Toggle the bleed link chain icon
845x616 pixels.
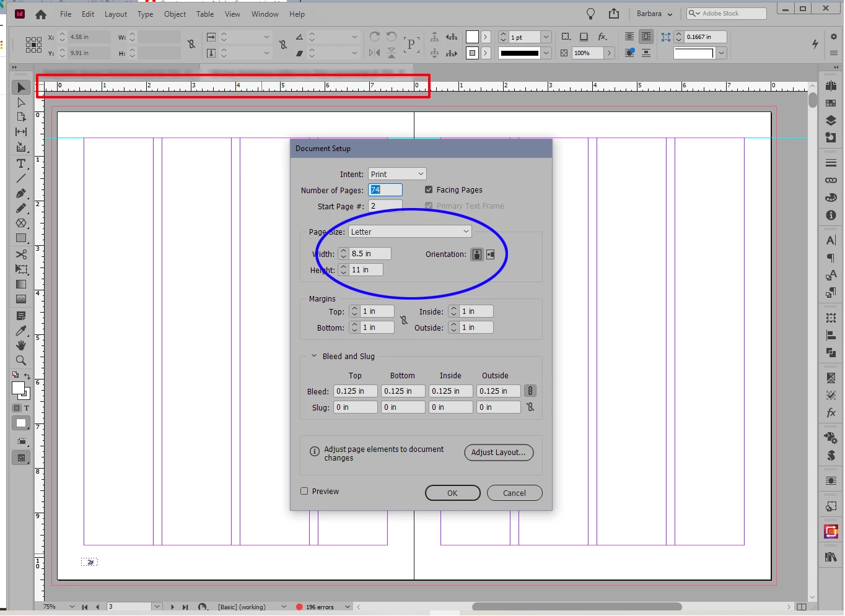coord(530,391)
